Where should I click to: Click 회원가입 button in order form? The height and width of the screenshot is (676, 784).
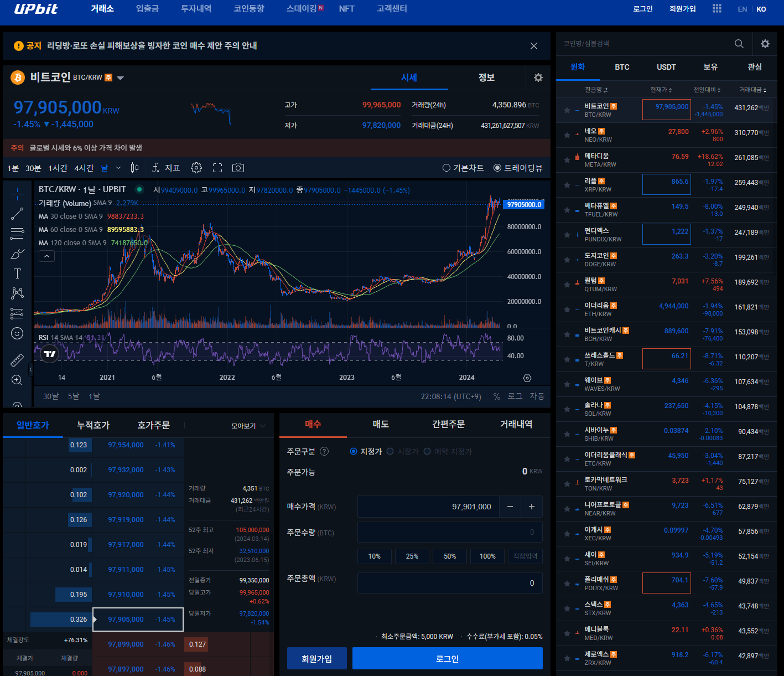317,658
